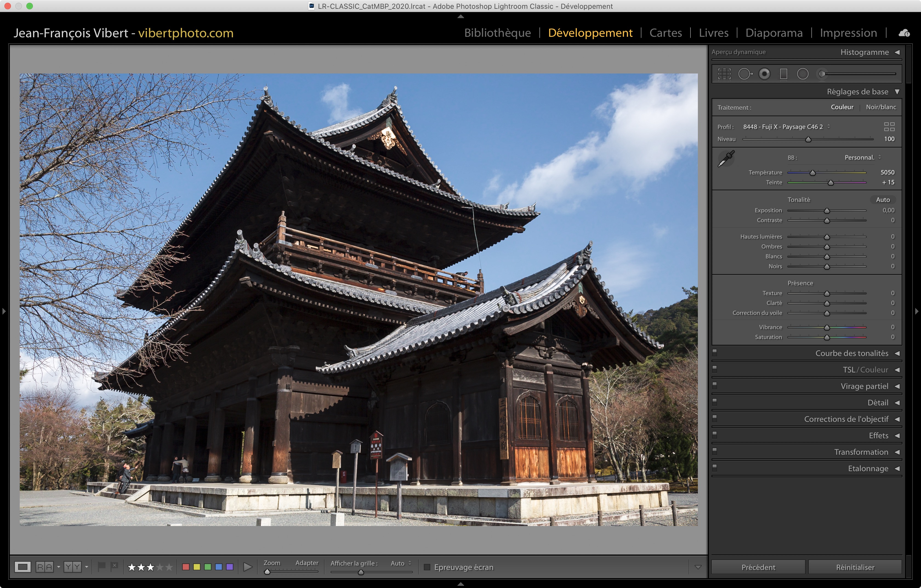The width and height of the screenshot is (921, 588).
Task: Pick the white balance eyedropper
Action: coord(726,158)
